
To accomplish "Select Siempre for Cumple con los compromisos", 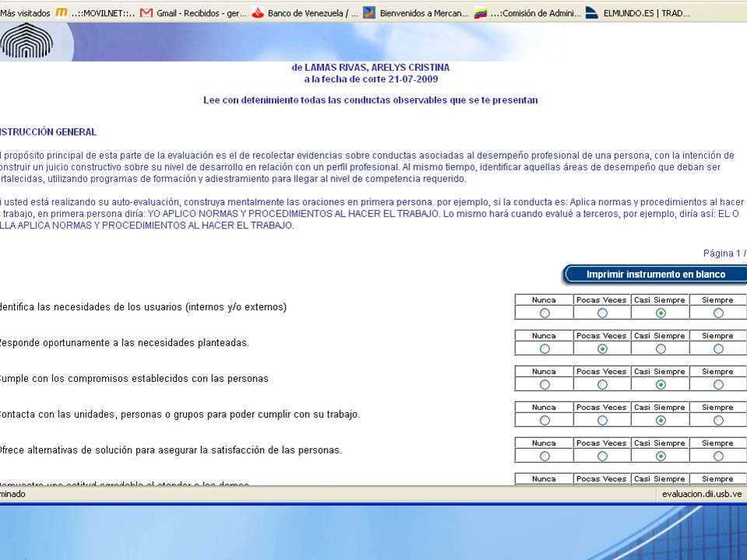I will (718, 384).
